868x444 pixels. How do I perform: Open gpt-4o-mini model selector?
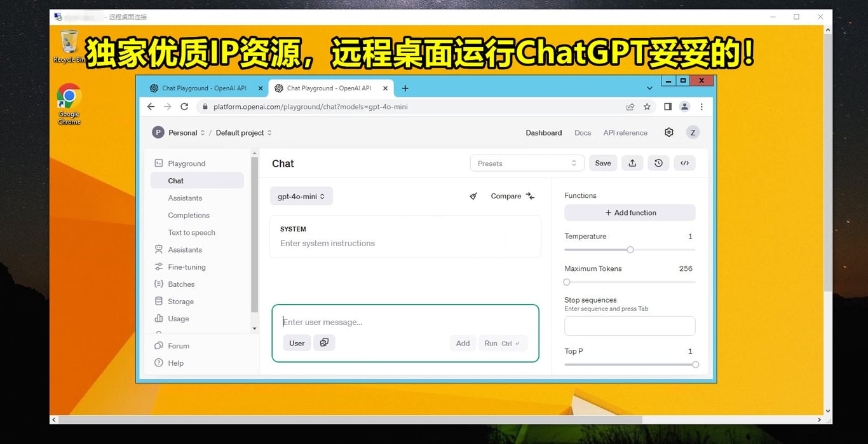[x=301, y=196]
